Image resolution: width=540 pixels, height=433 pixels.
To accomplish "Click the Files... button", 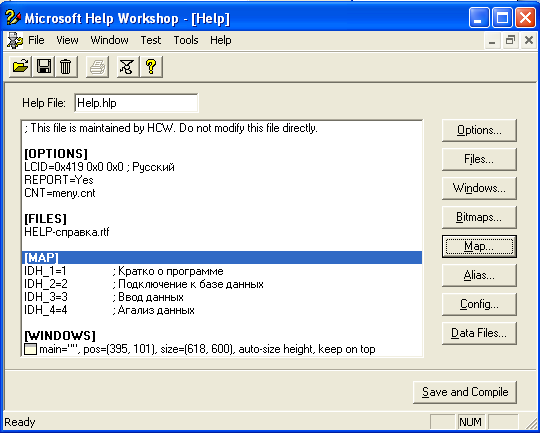I will coord(479,159).
